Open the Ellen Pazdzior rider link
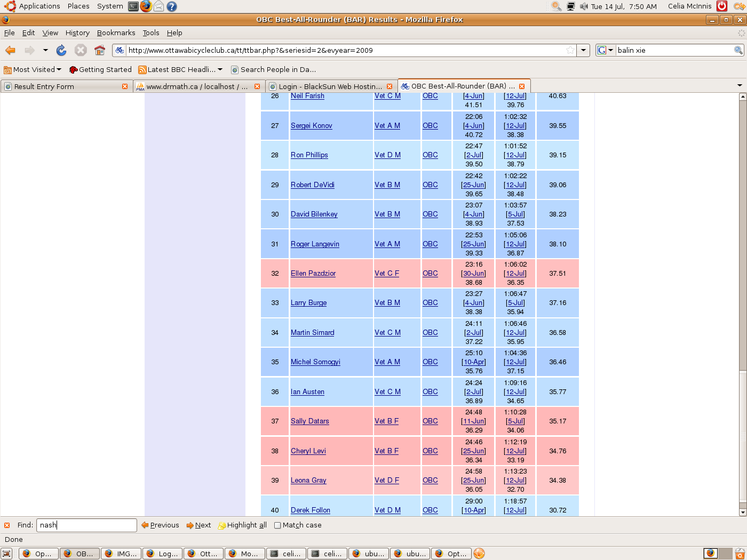The width and height of the screenshot is (747, 560). (x=313, y=274)
